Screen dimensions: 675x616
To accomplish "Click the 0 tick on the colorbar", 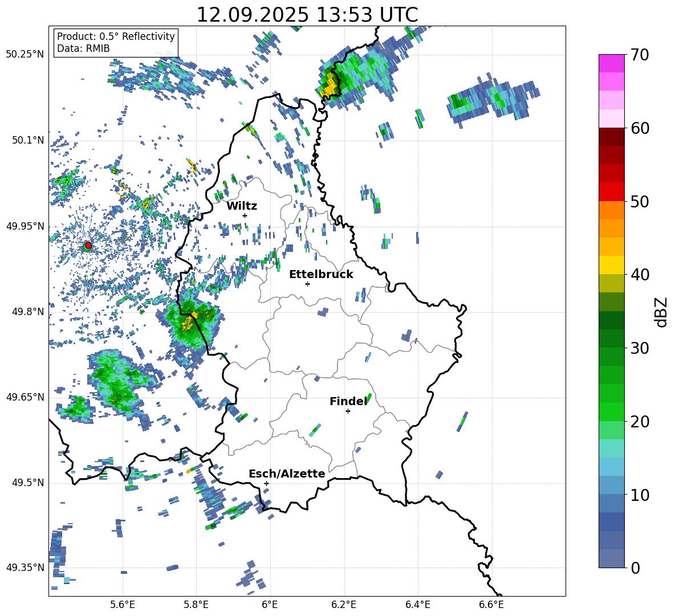I will pyautogui.click(x=636, y=568).
